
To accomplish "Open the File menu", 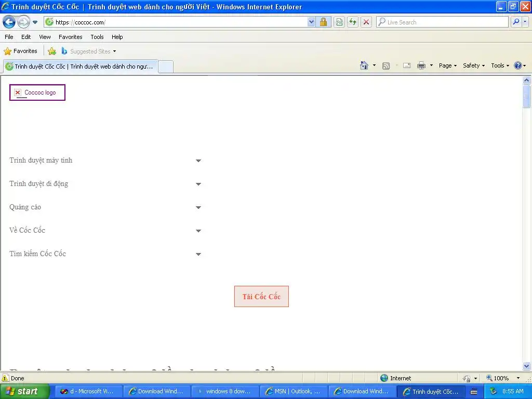I will pyautogui.click(x=9, y=37).
